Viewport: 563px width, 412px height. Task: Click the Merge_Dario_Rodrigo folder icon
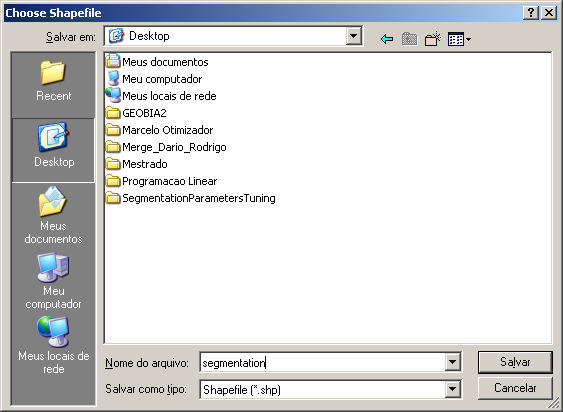(x=113, y=147)
